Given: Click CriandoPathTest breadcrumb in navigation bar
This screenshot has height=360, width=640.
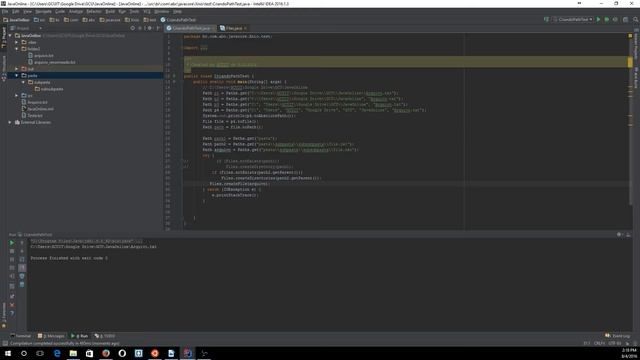Looking at the screenshot, I should [x=178, y=20].
